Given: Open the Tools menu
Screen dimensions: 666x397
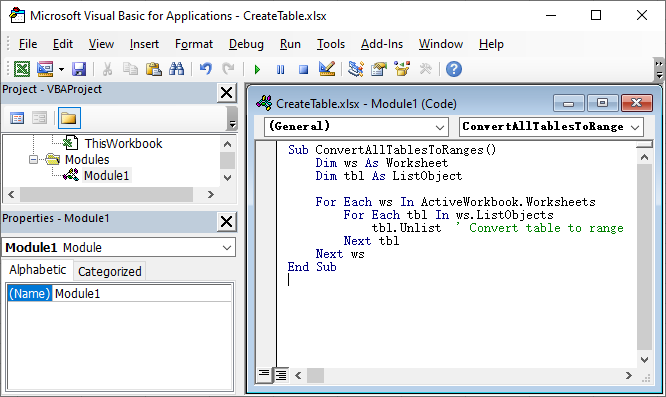Looking at the screenshot, I should pyautogui.click(x=330, y=44).
